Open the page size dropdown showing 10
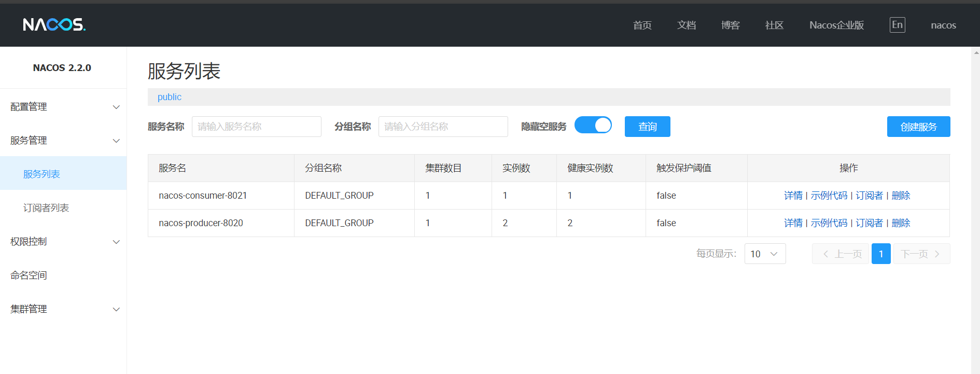 (x=765, y=254)
